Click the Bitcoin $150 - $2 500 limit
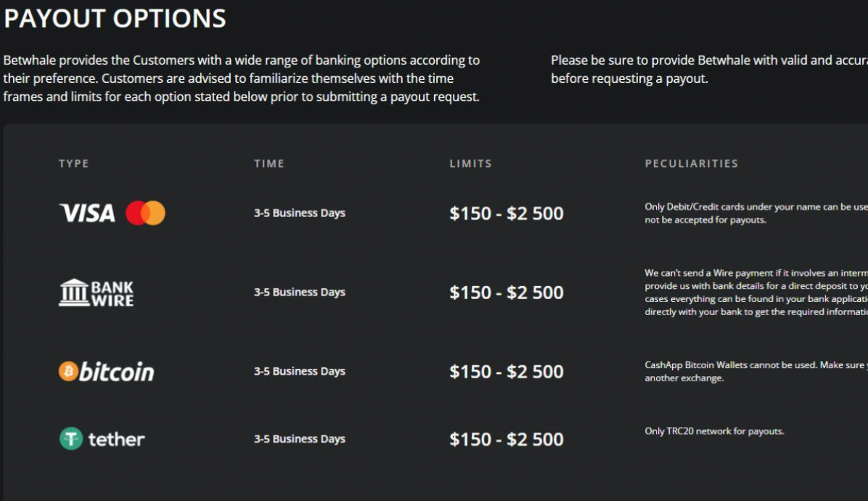868x501 pixels. [507, 372]
